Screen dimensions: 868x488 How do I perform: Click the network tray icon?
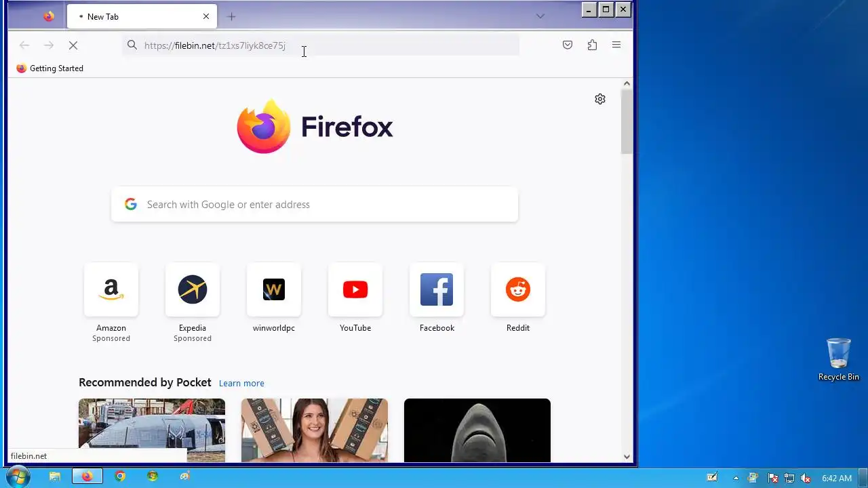[789, 478]
